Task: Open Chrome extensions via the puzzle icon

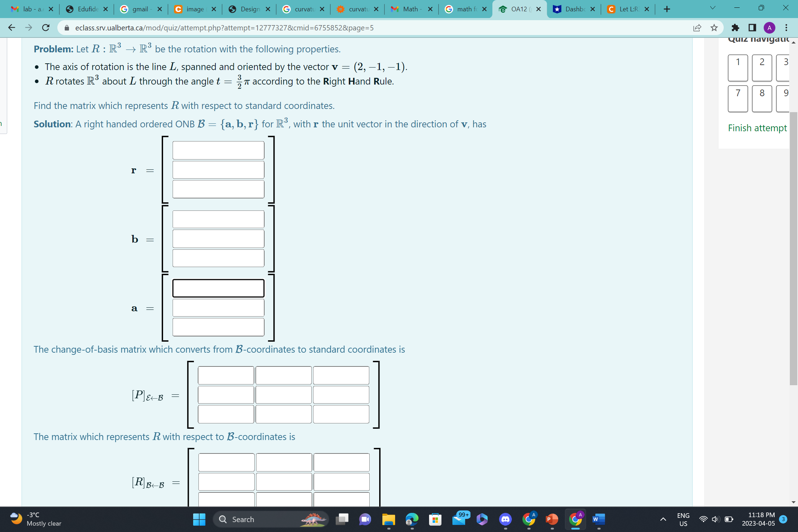Action: tap(735, 28)
